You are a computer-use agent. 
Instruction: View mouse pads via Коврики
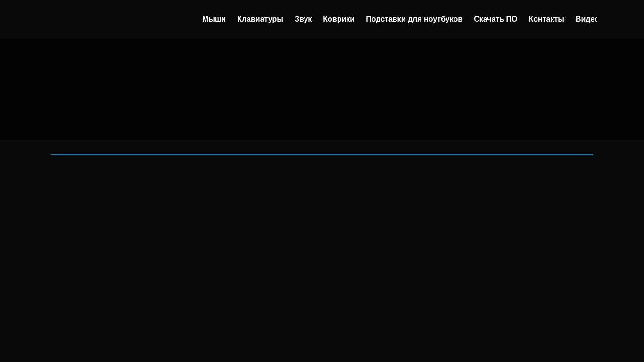(339, 19)
